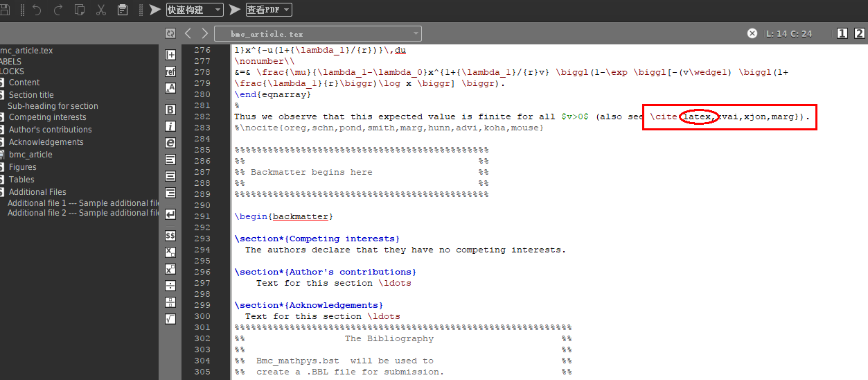The image size is (868, 380).
Task: Click the \nocite comment line 283
Action: click(x=389, y=128)
